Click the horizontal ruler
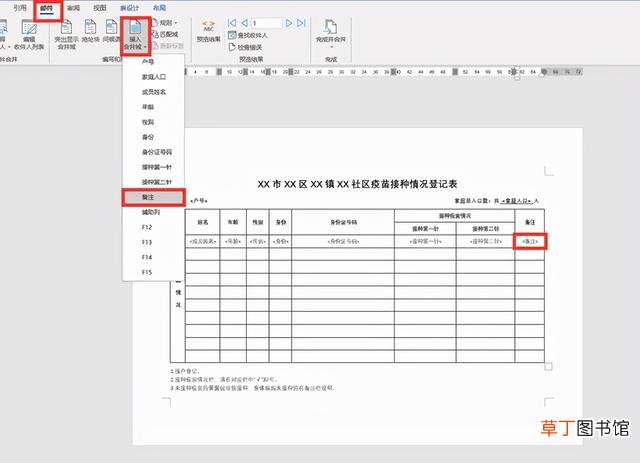 (x=384, y=72)
